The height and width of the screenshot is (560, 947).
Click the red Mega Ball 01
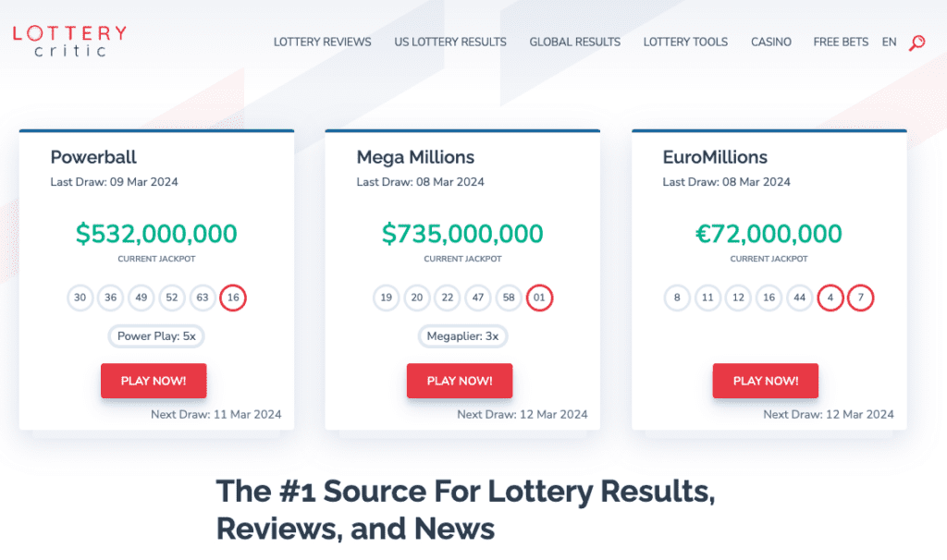[540, 298]
